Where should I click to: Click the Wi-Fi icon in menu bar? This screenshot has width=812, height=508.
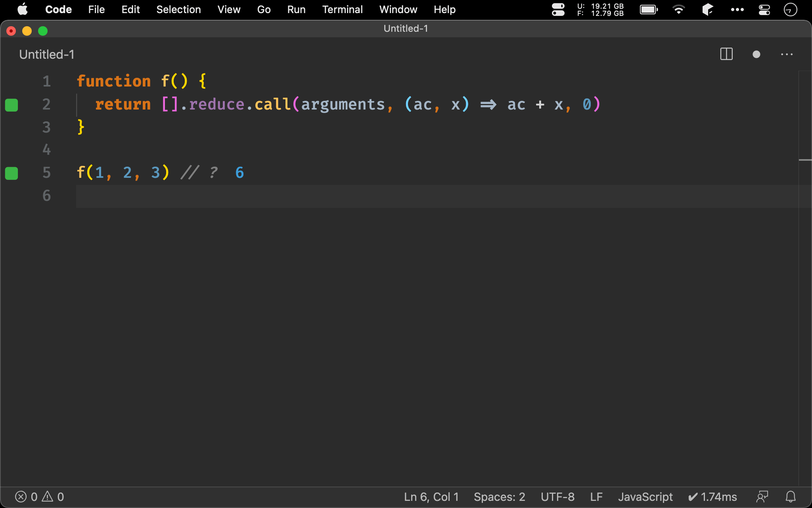(678, 10)
